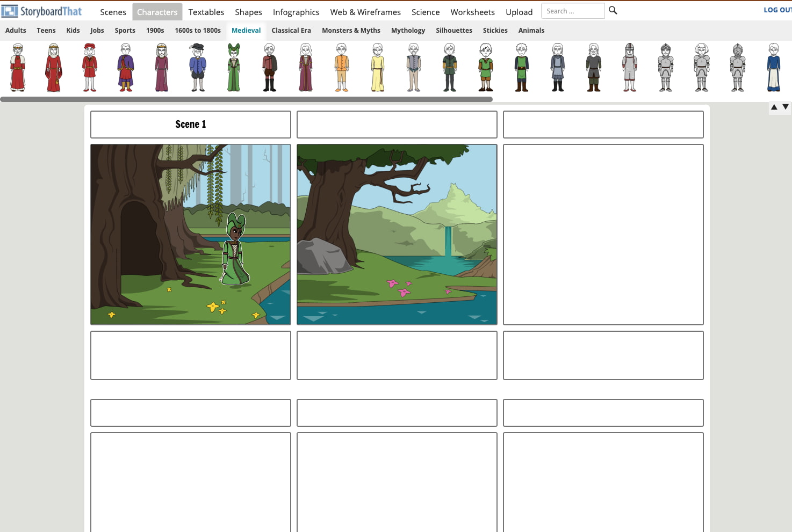Click the Scene 1 title box
Screen dimensions: 792x532
191,125
